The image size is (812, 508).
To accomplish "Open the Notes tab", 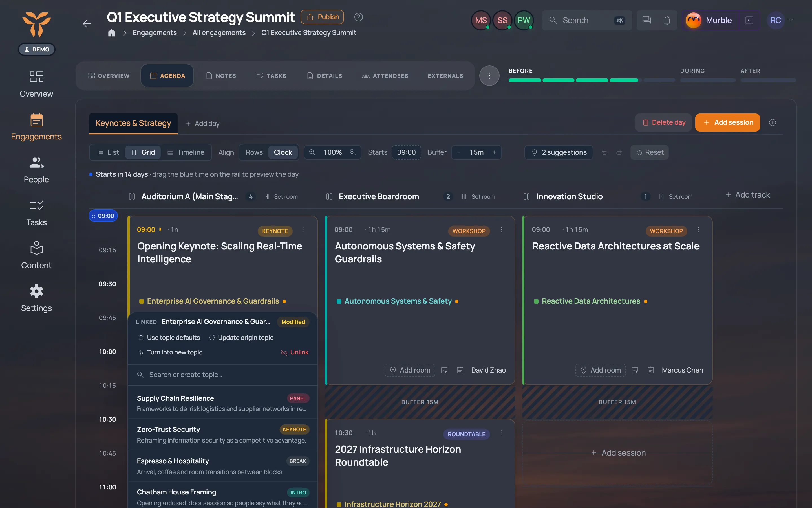I will pos(221,76).
